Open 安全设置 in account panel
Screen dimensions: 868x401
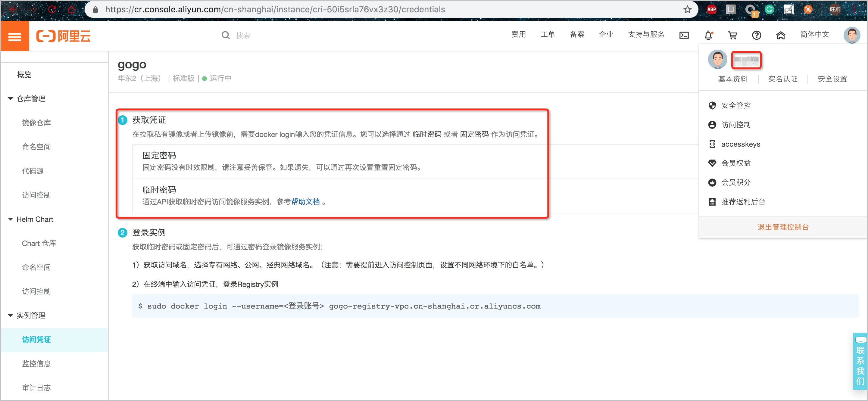tap(832, 79)
